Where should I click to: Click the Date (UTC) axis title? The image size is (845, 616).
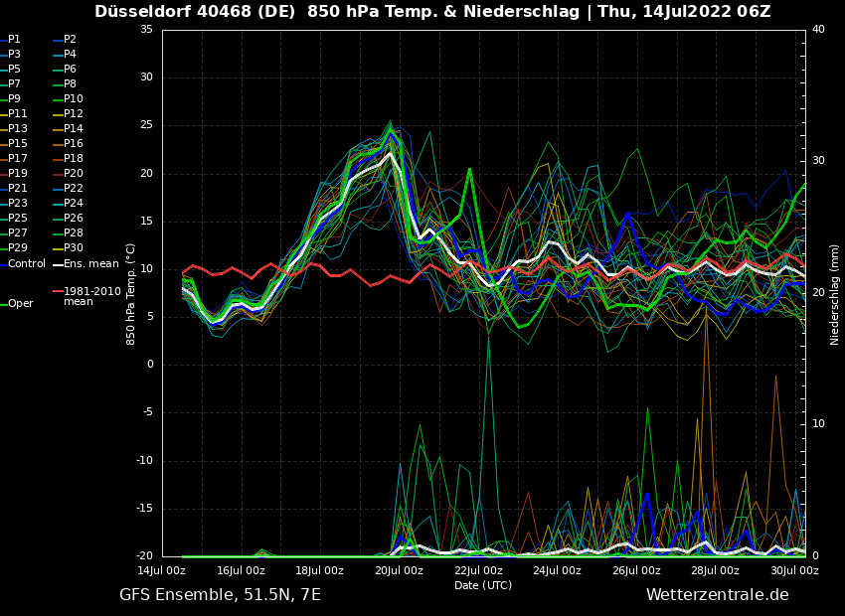pyautogui.click(x=483, y=585)
